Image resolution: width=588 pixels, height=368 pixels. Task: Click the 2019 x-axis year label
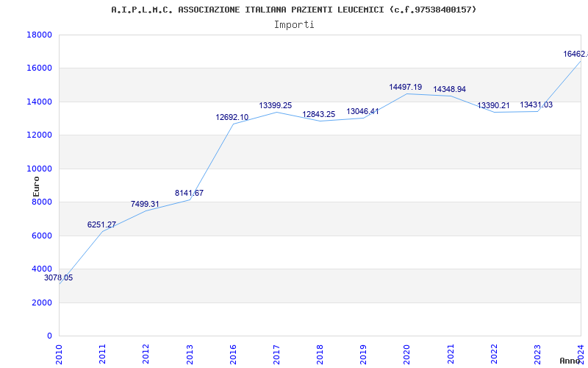point(364,355)
